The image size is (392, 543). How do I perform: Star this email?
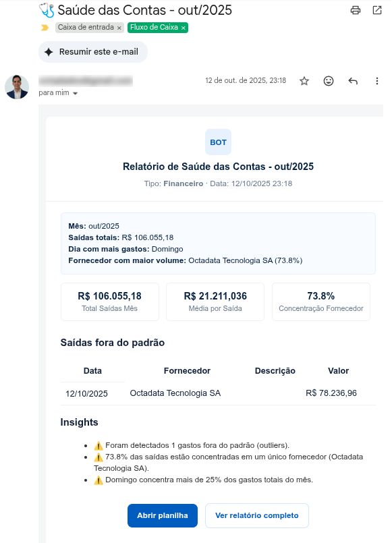click(304, 80)
